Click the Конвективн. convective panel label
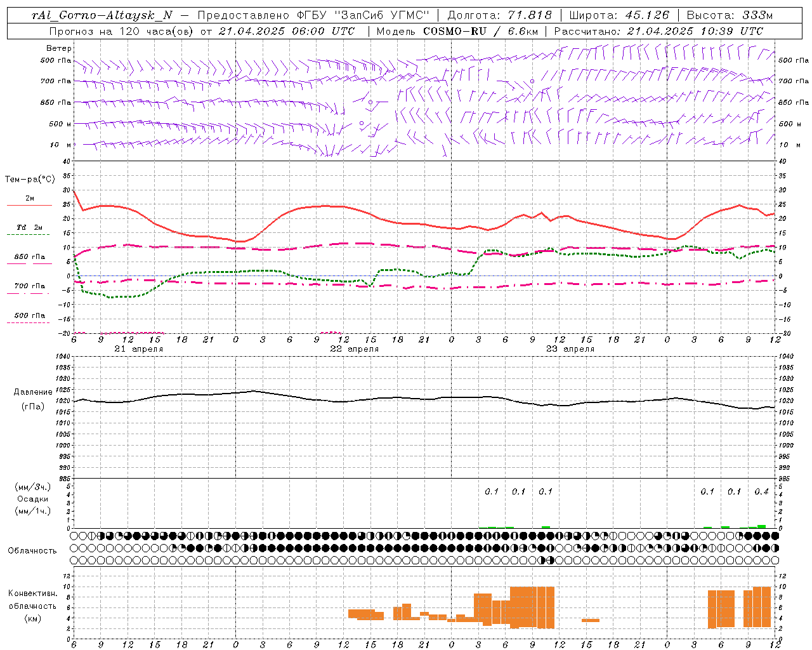 click(32, 594)
